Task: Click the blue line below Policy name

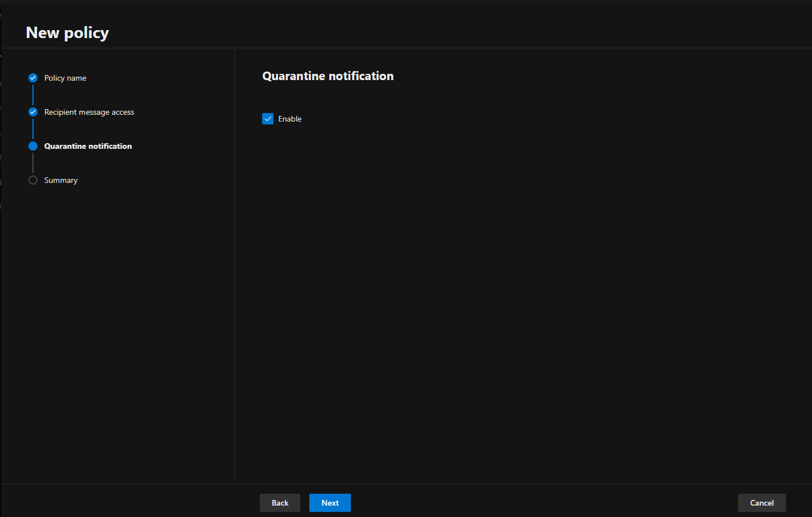Action: coord(33,95)
